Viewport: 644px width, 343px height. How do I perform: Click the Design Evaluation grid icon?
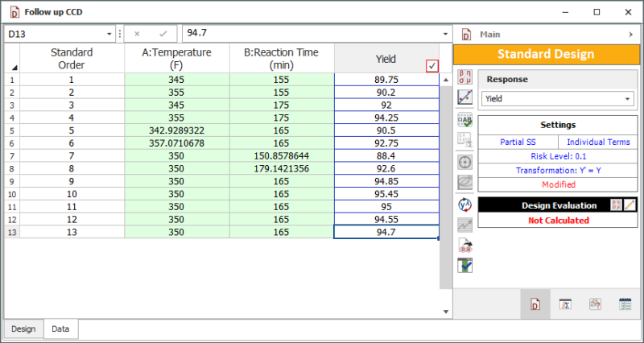pyautogui.click(x=617, y=205)
